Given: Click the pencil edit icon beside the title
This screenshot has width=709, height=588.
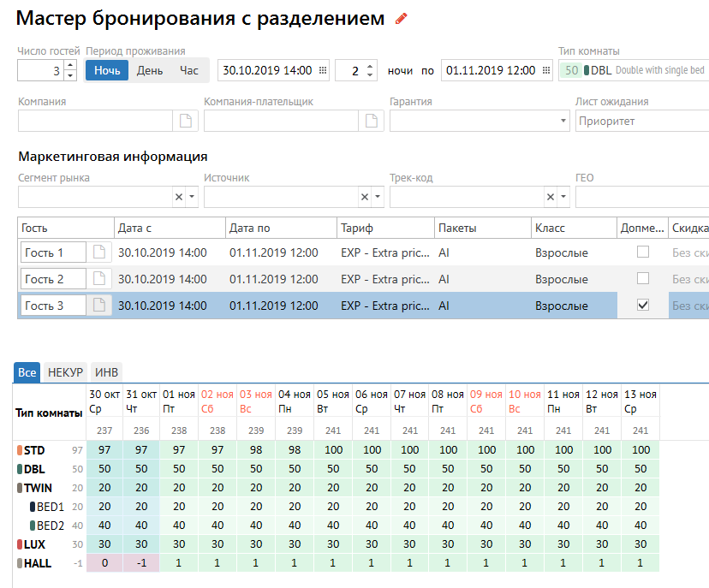Looking at the screenshot, I should (x=401, y=19).
